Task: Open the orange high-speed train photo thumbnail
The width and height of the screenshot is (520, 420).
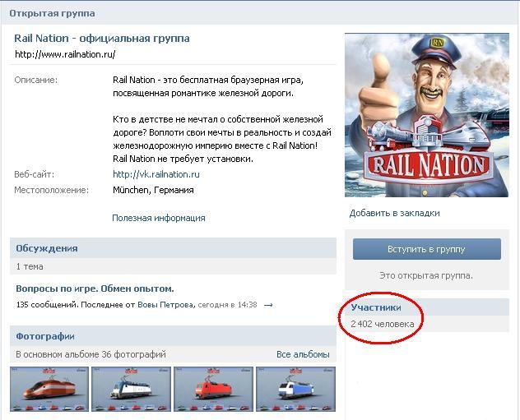Action: [49, 389]
